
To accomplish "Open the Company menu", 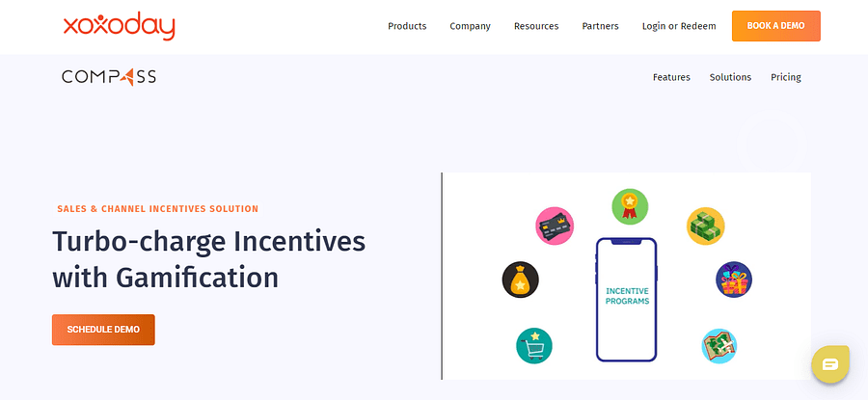I will click(470, 26).
